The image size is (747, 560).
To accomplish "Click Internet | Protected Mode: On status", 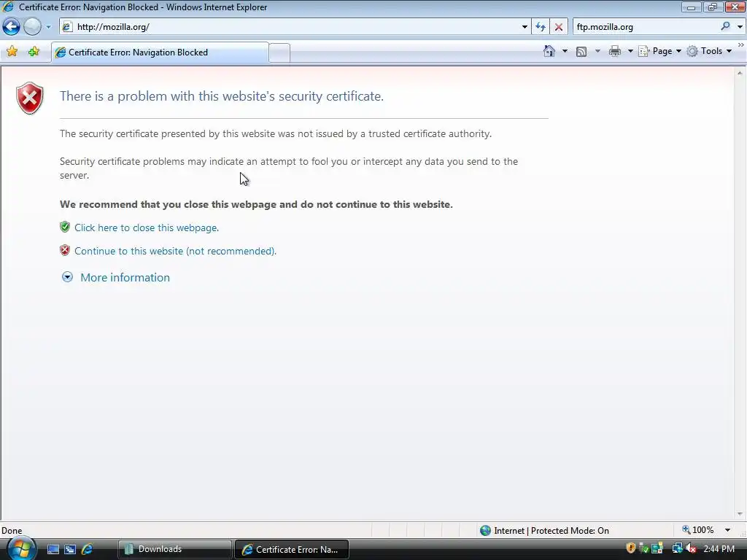I will [551, 531].
